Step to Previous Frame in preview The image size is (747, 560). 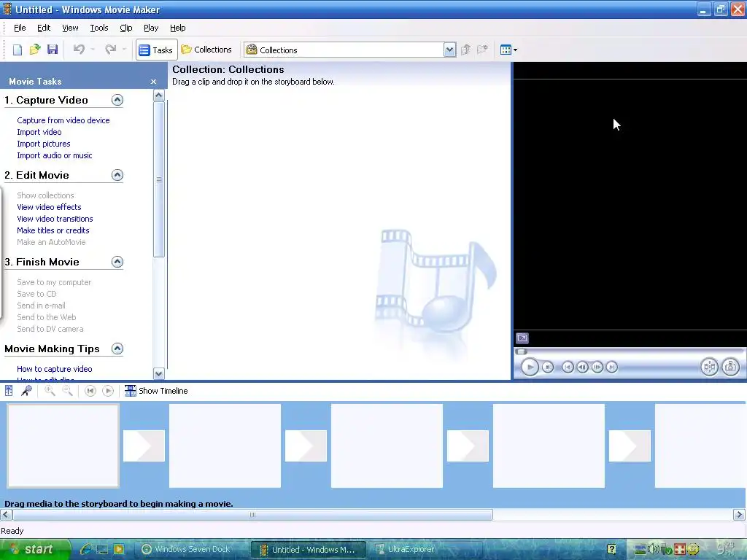click(582, 367)
